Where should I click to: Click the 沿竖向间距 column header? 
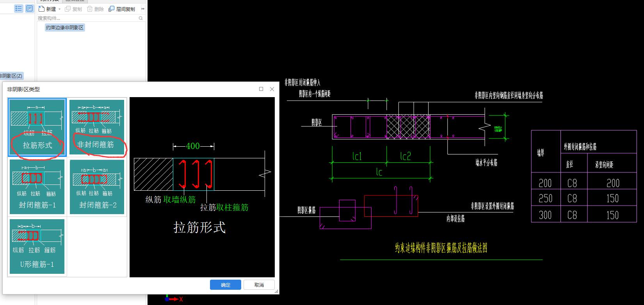click(x=604, y=165)
